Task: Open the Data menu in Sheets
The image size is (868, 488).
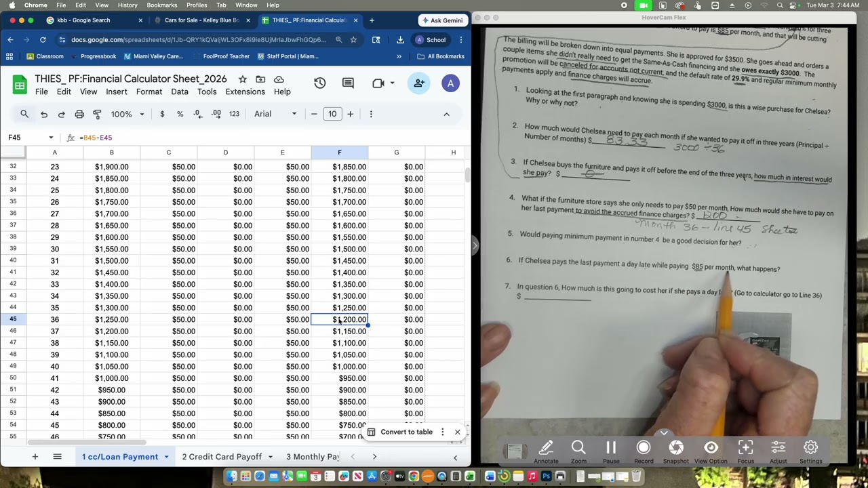Action: tap(180, 92)
